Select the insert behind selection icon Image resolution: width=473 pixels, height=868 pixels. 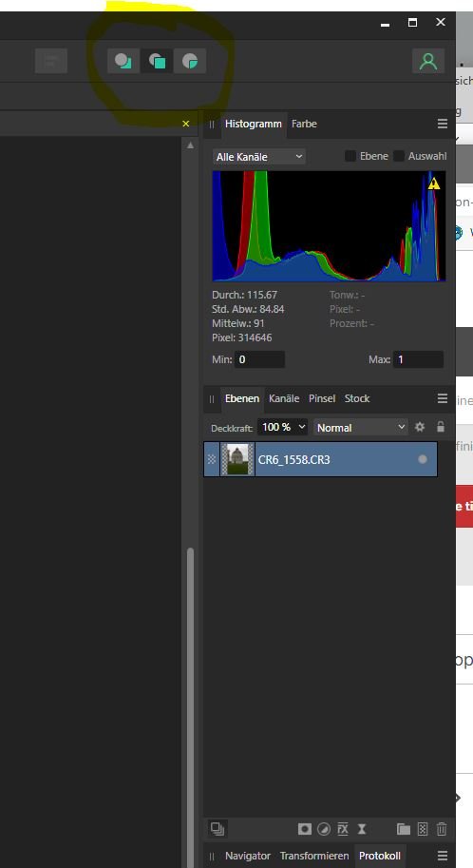(123, 61)
